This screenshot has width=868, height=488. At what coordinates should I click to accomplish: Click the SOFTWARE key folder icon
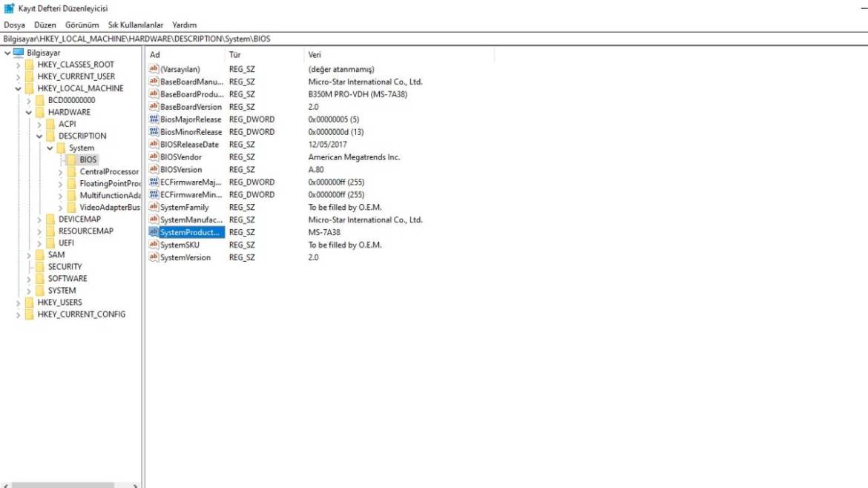[40, 279]
